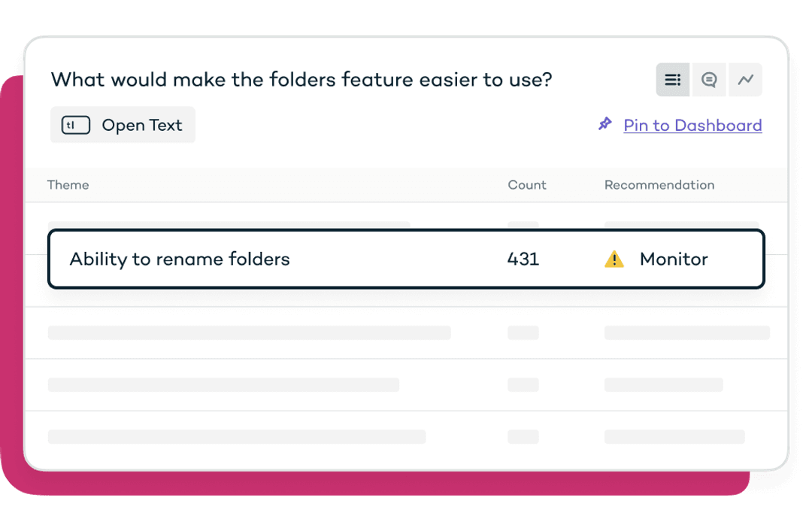Open the comments view icon
The height and width of the screenshot is (531, 812).
[x=709, y=80]
